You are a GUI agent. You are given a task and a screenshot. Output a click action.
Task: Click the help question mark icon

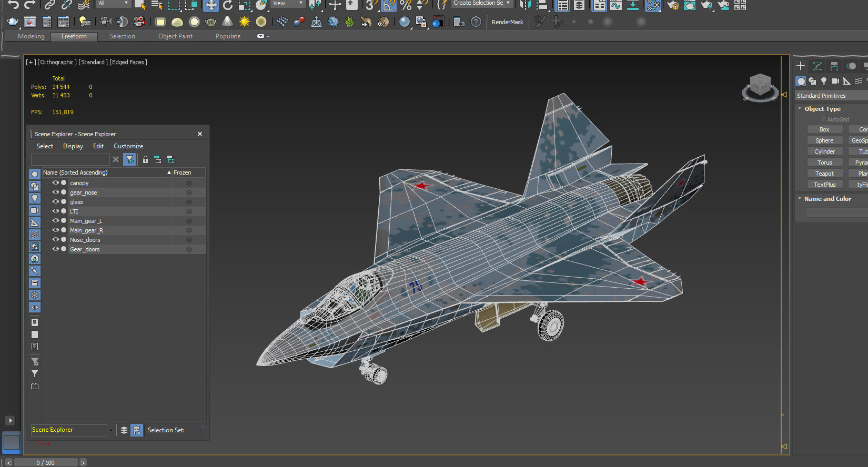[x=476, y=22]
